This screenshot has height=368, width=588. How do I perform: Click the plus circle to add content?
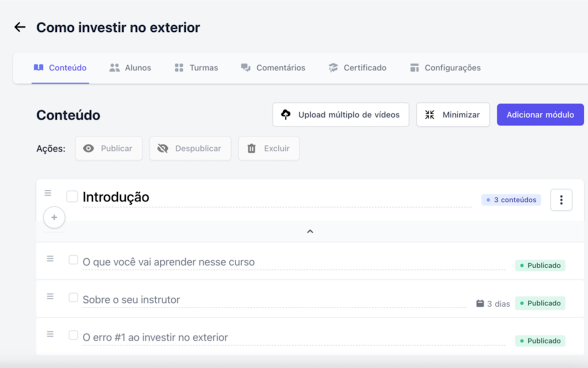[54, 217]
